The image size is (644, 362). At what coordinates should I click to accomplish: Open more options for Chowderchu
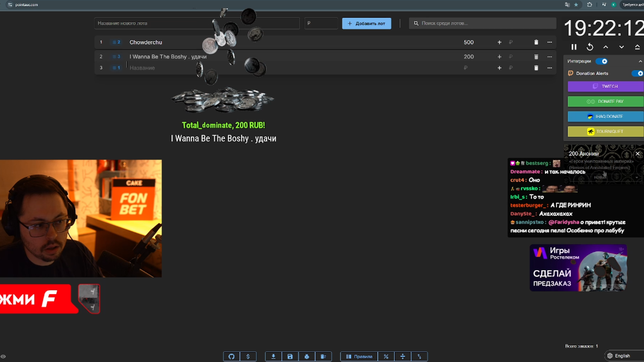[x=549, y=42]
